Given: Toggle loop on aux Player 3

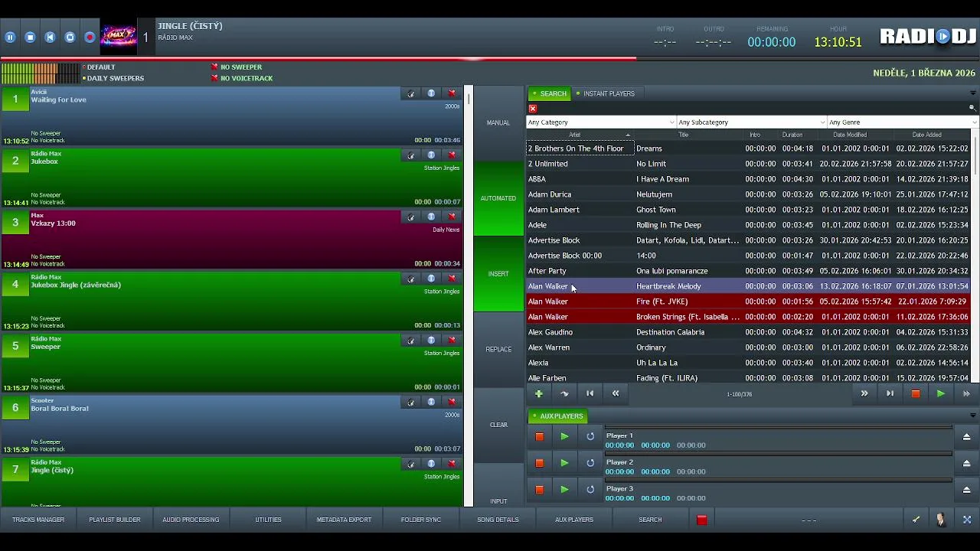Looking at the screenshot, I should click(x=590, y=489).
